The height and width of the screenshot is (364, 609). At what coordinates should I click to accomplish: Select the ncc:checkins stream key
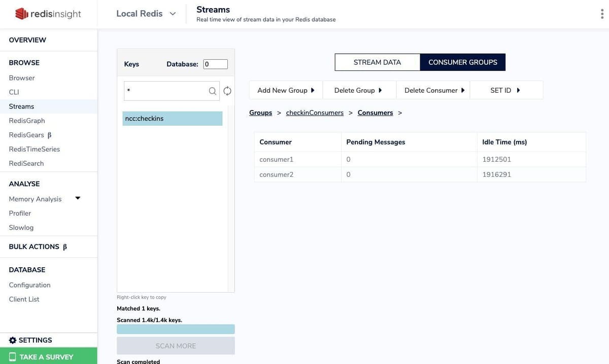(x=172, y=119)
